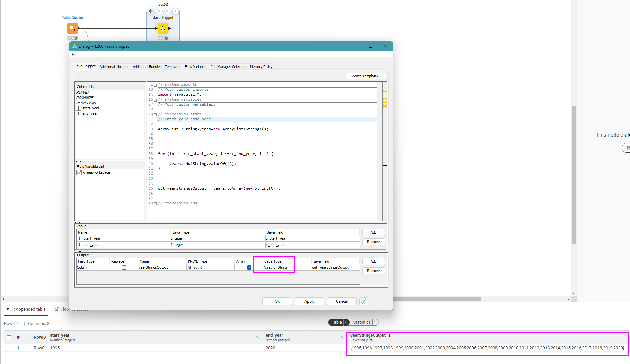Click reset arrow icon above Java Snippet node
630x364 pixels.
tap(175, 11)
